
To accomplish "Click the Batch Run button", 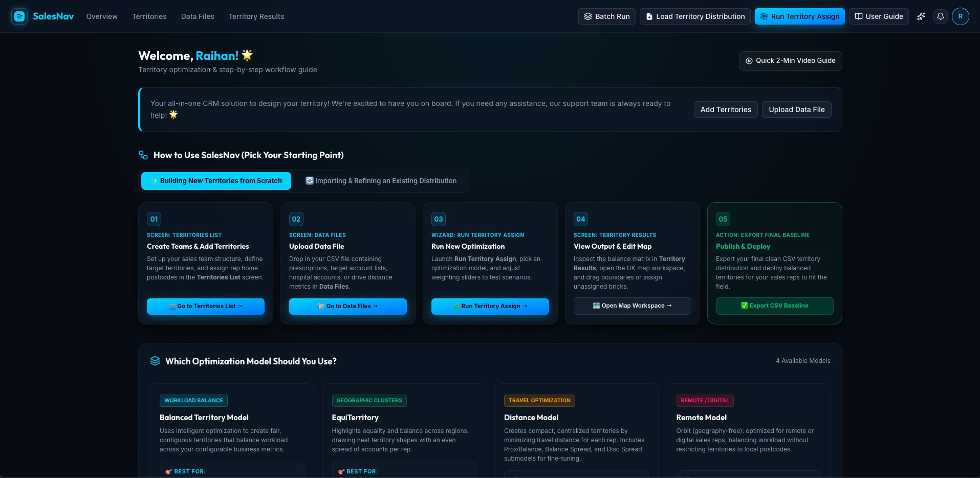I will coord(607,16).
